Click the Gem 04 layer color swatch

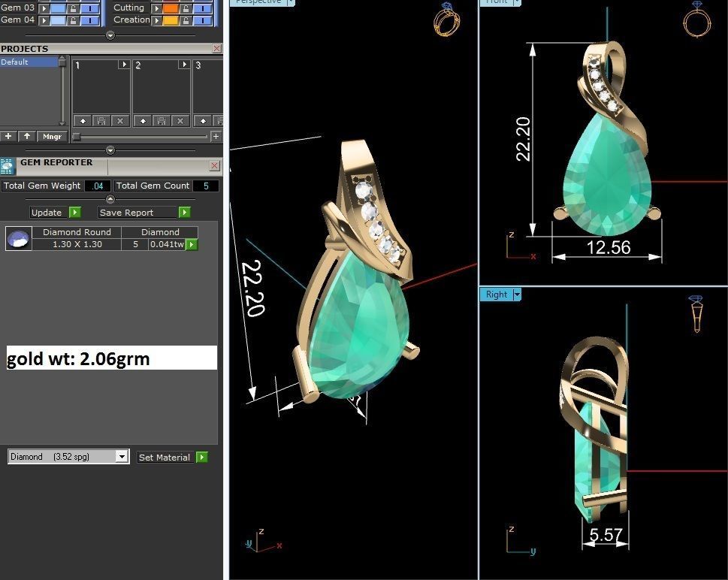point(58,20)
